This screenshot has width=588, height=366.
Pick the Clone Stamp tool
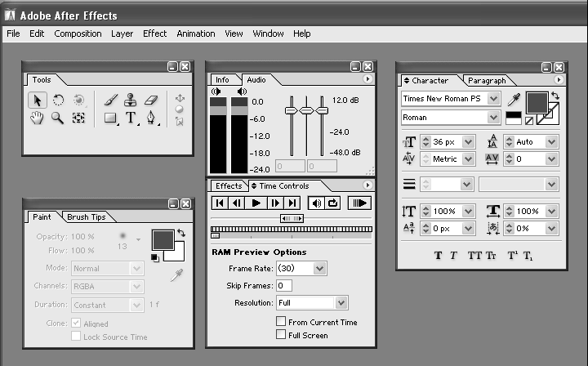click(131, 100)
